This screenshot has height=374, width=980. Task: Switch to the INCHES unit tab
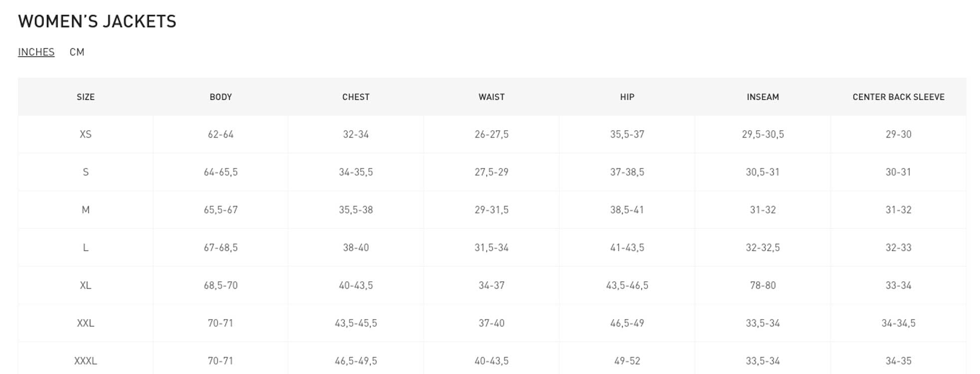(36, 52)
